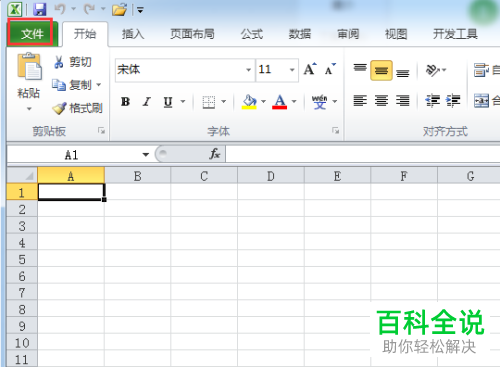Image resolution: width=500 pixels, height=367 pixels.
Task: Click the text orientation icon
Action: (433, 70)
